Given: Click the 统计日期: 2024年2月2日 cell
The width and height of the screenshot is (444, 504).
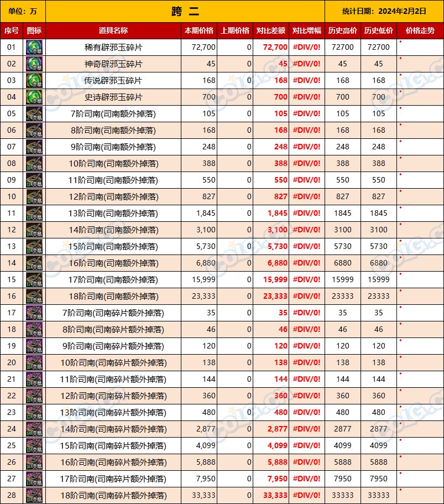Looking at the screenshot, I should click(384, 11).
